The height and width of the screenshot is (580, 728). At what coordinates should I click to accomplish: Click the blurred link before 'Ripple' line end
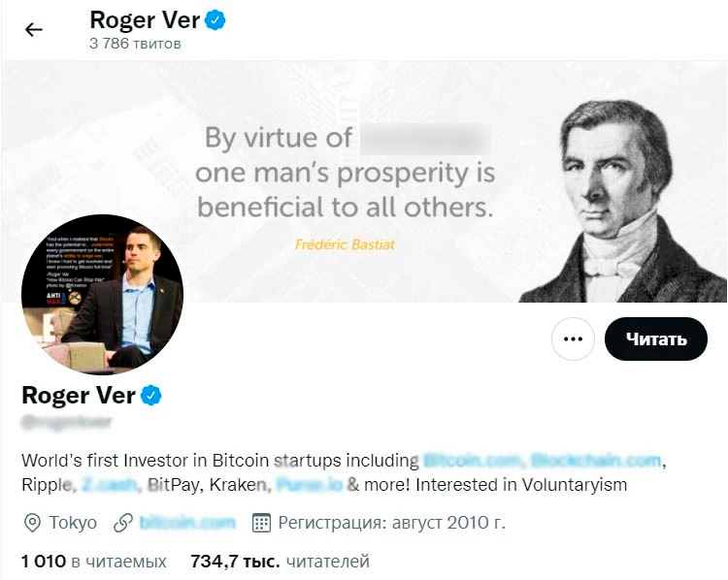pos(596,459)
